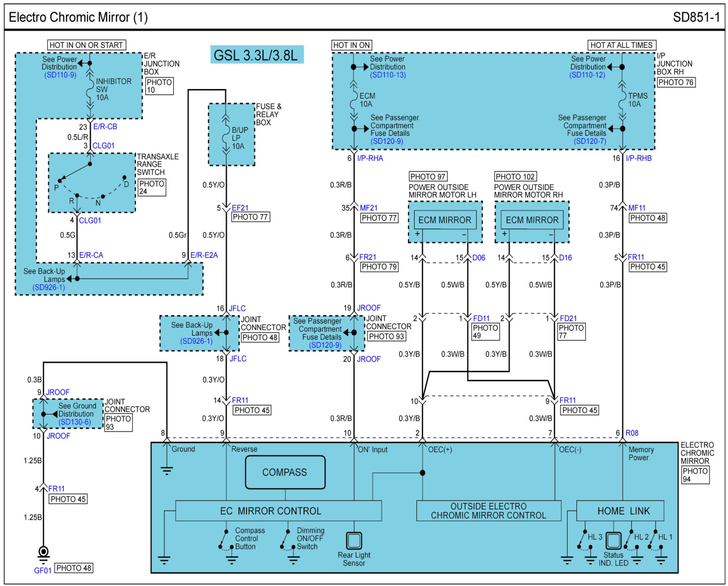Click the LH ECM MIRROR box

pyautogui.click(x=445, y=220)
